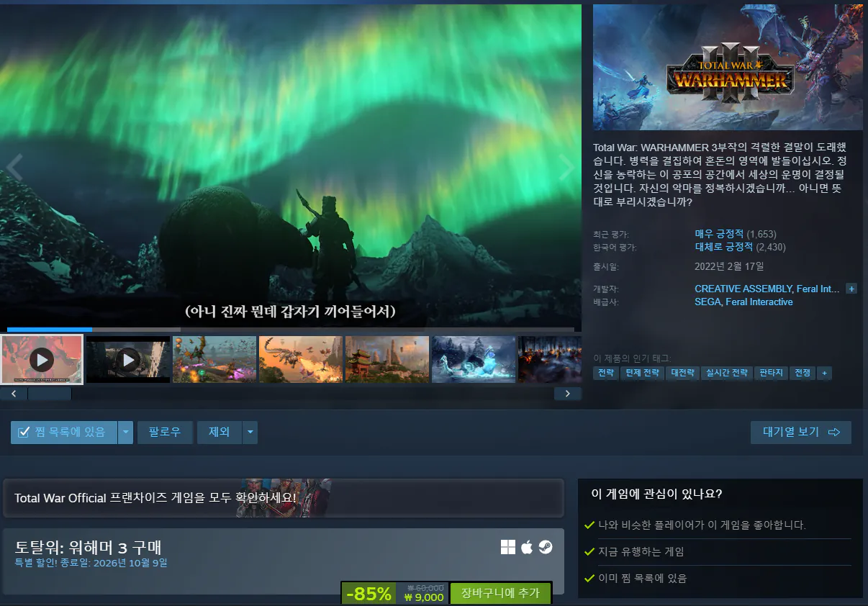Viewport: 868px width, 606px height.
Task: Select the '전쟁' tag
Action: coord(802,373)
